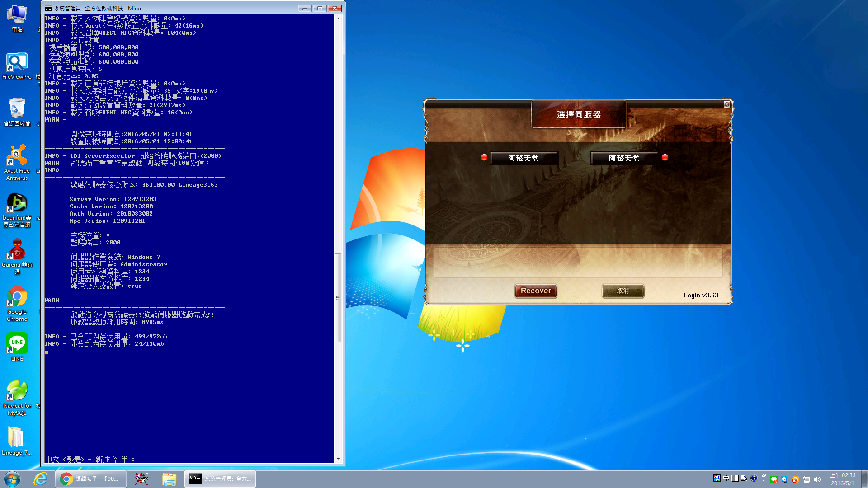
Task: Close the 選擇伺服器 dialog with its X
Action: 727,104
